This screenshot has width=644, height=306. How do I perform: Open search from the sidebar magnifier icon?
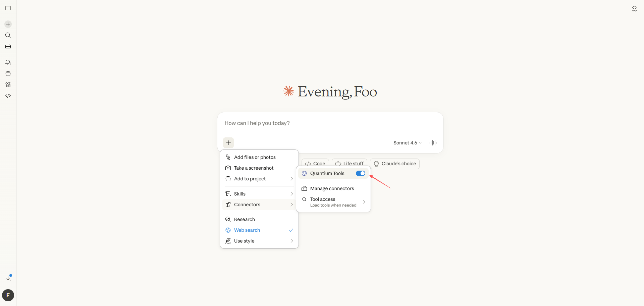coord(8,35)
